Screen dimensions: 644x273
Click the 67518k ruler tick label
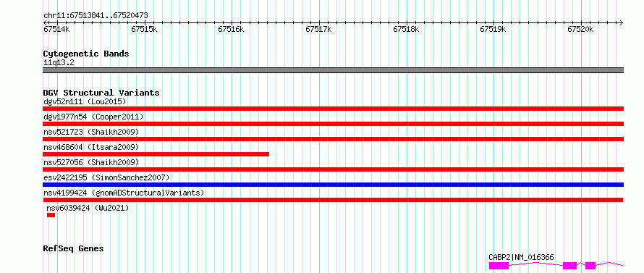point(406,29)
